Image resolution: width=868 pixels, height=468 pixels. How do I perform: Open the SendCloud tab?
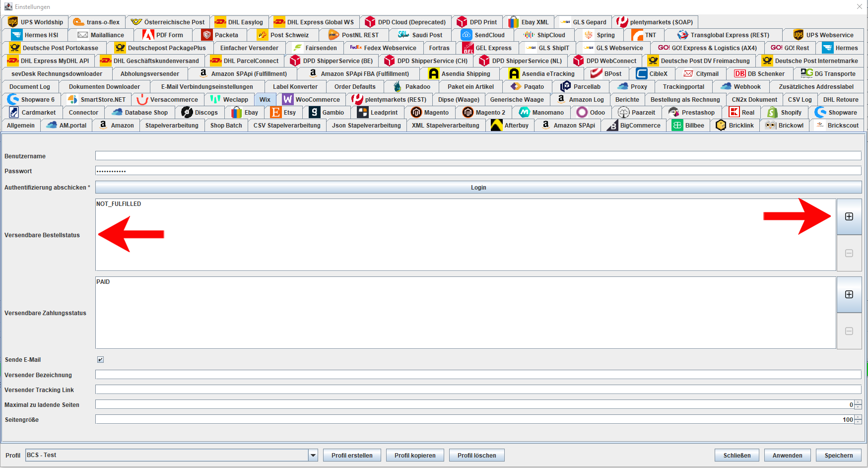tap(483, 35)
